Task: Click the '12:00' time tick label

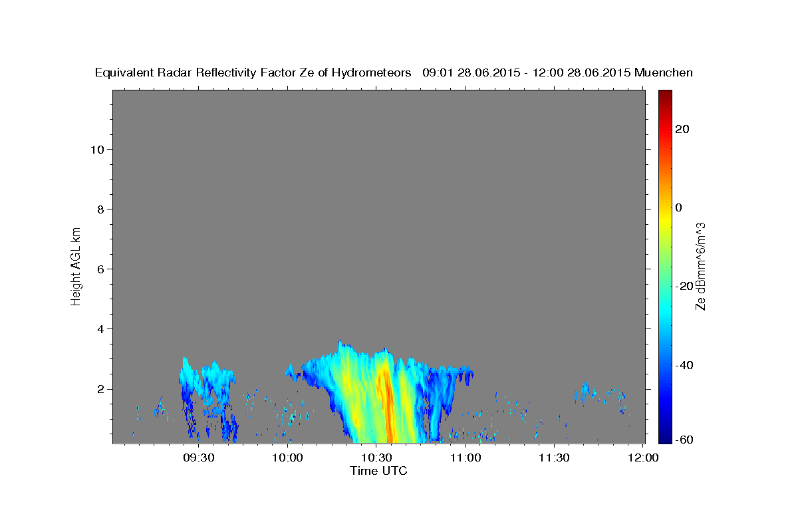Action: click(644, 458)
